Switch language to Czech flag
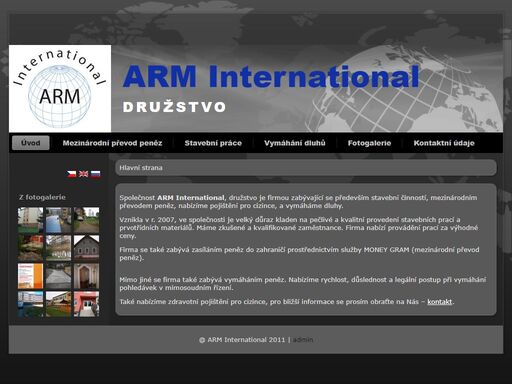Screen dimensions: 512x384 (x=72, y=174)
